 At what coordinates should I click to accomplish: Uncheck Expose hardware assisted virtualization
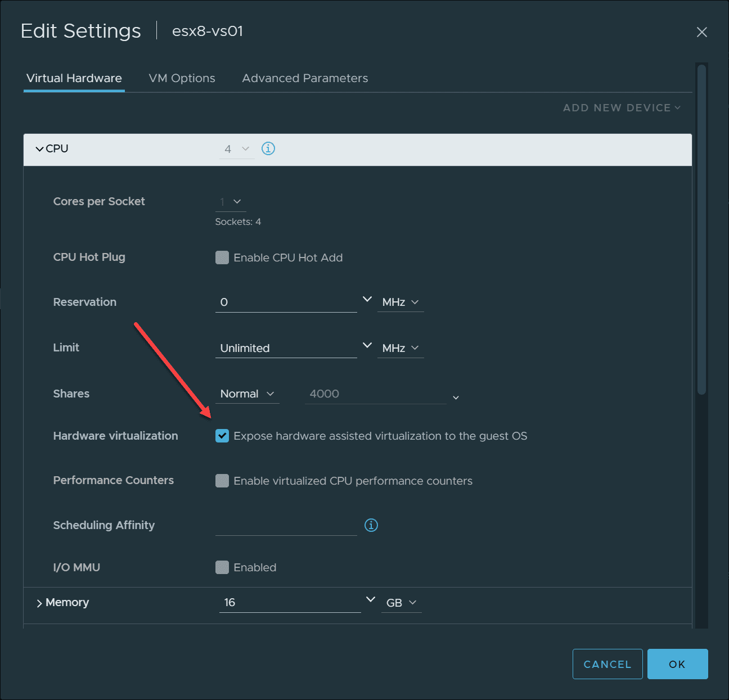click(222, 436)
